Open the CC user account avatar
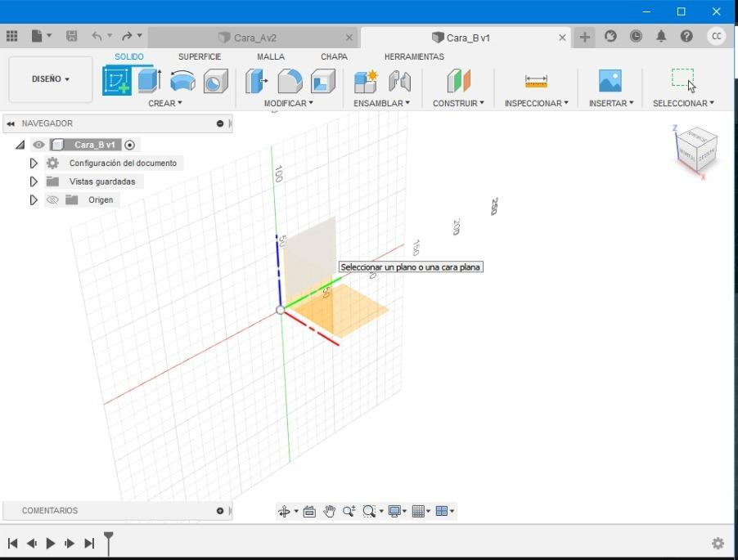The height and width of the screenshot is (560, 738). point(717,36)
